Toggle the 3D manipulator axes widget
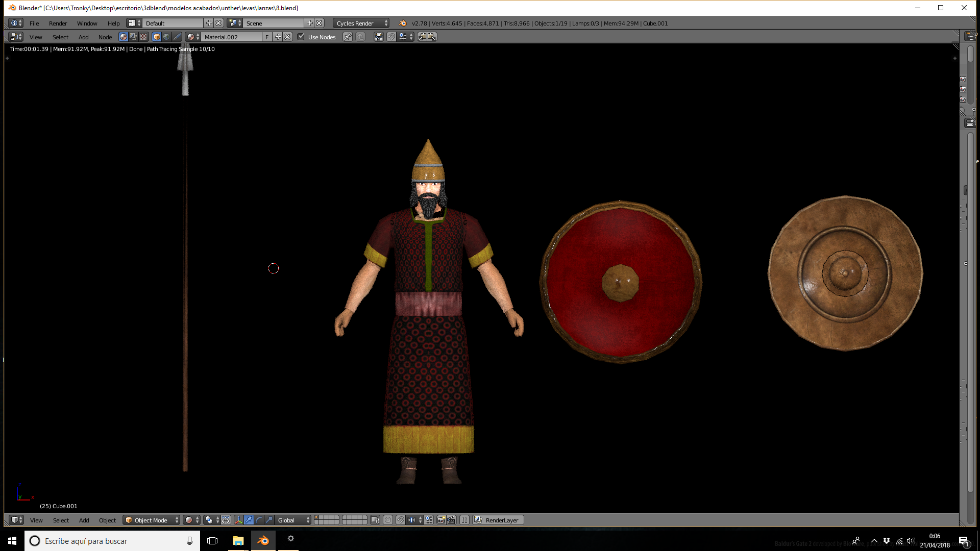980x551 pixels. (238, 520)
